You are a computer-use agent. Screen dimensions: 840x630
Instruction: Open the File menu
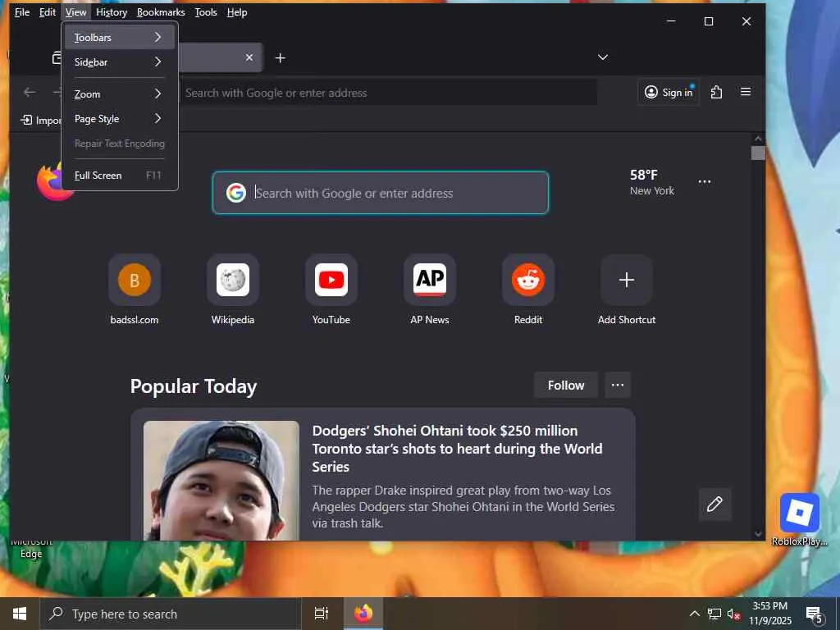tap(22, 11)
